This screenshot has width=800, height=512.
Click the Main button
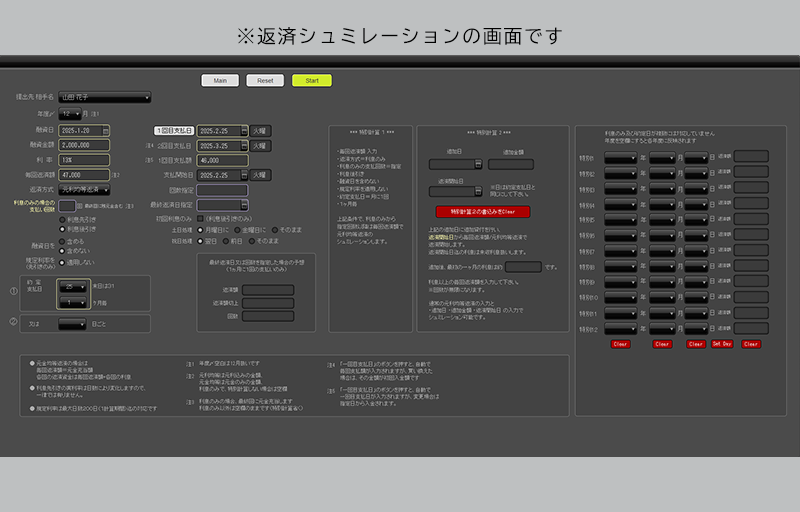click(220, 81)
